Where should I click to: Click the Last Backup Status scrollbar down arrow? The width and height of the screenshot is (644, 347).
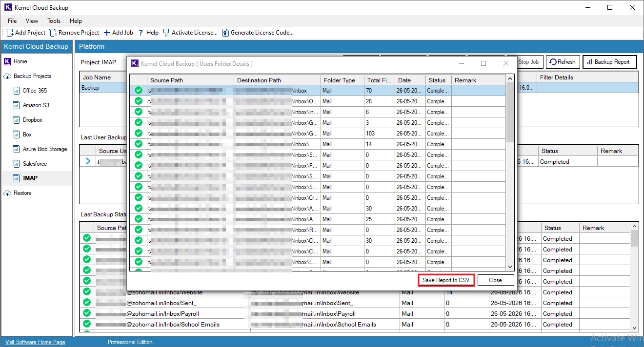(634, 328)
